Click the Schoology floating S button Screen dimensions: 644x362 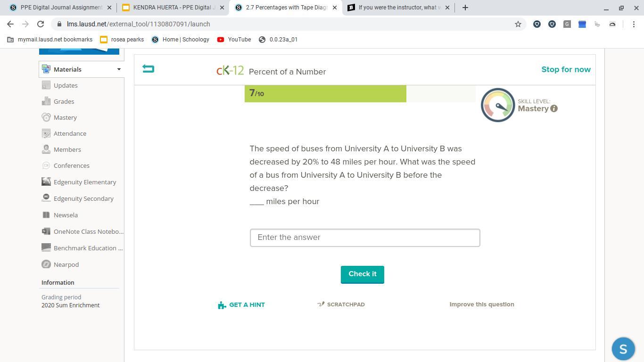pyautogui.click(x=623, y=348)
